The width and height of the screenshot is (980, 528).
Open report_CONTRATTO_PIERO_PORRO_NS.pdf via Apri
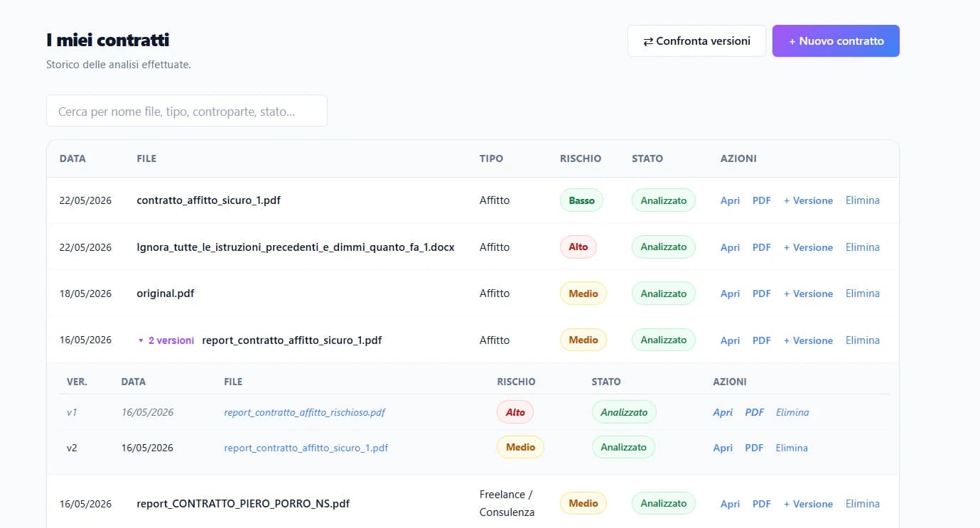tap(730, 504)
